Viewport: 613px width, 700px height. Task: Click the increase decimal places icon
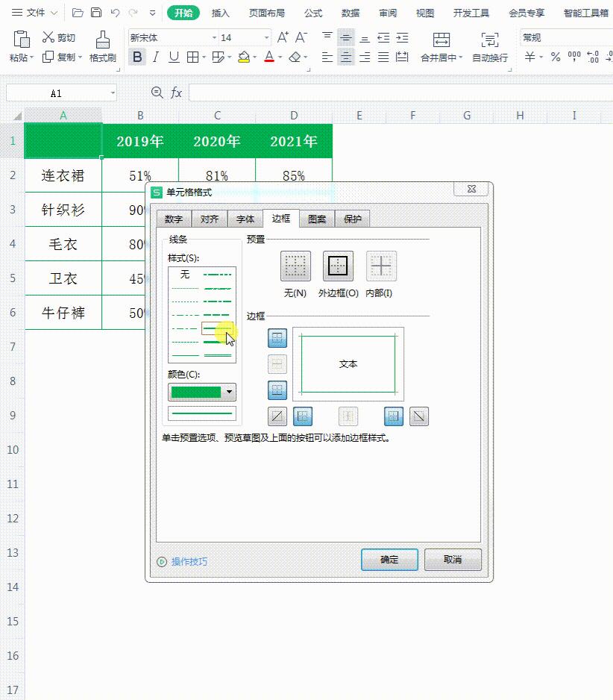[591, 56]
